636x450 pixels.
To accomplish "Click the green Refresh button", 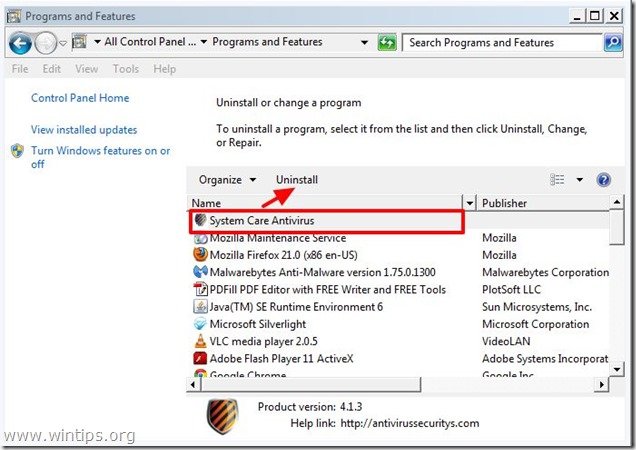I will [x=387, y=42].
